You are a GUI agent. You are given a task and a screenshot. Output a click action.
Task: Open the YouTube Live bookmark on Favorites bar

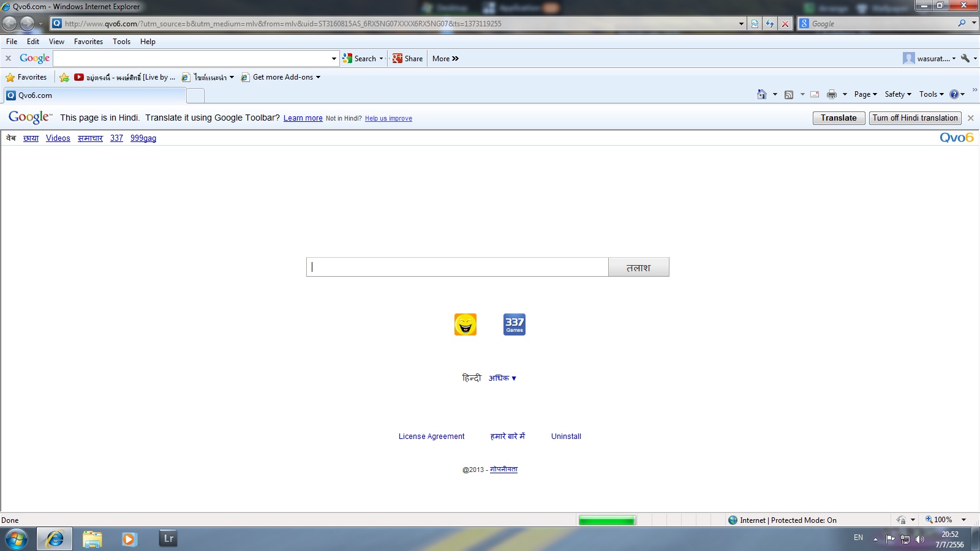pos(125,77)
